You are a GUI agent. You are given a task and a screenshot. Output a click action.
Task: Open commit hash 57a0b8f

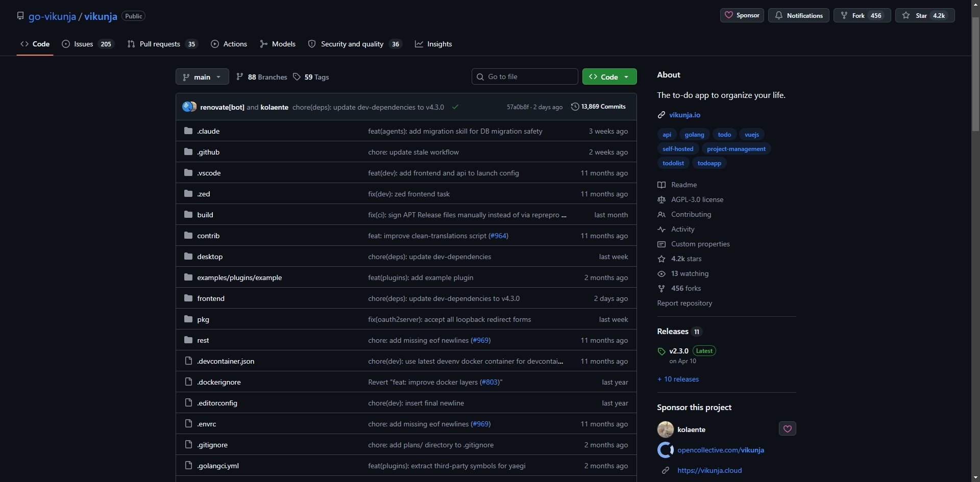[x=518, y=107]
